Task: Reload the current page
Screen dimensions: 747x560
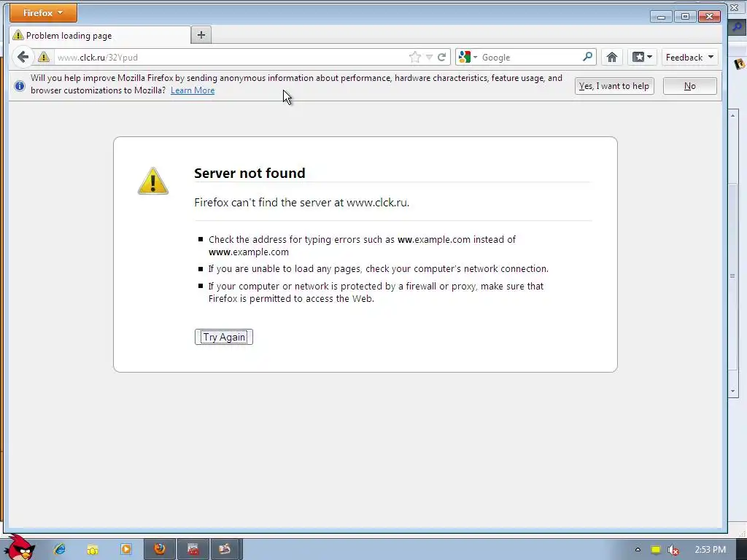Action: click(x=442, y=57)
